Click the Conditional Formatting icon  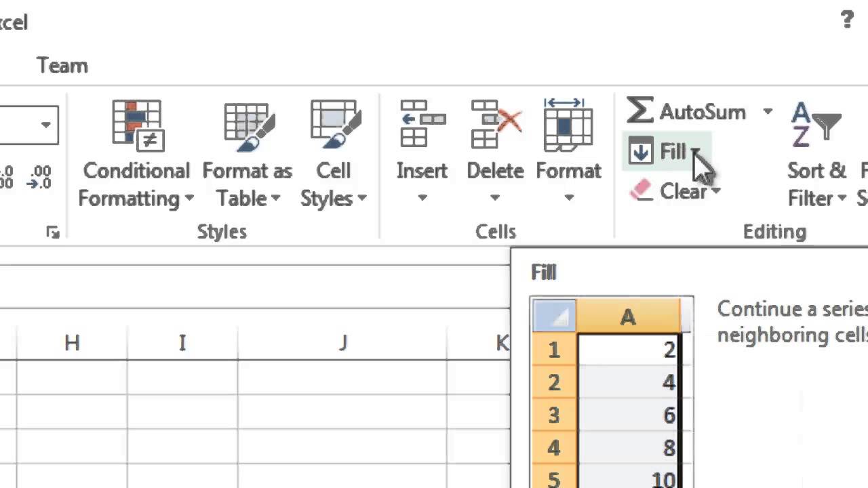(x=136, y=125)
